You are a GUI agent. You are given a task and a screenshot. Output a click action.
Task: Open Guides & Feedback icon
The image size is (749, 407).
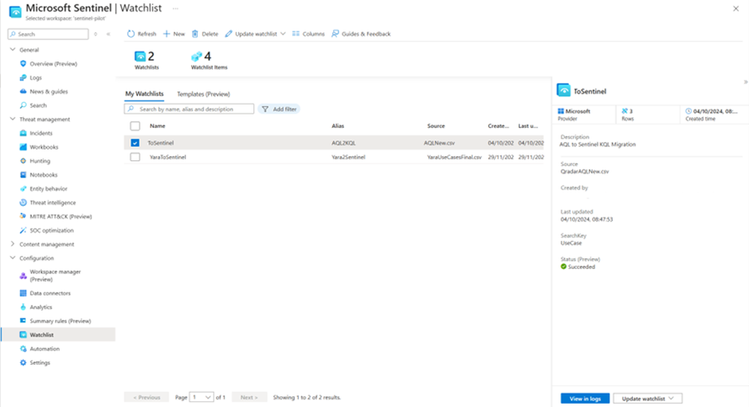pos(335,33)
